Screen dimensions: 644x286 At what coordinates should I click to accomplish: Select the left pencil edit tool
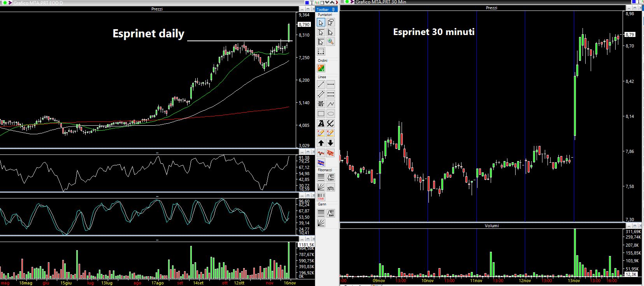[x=321, y=133]
